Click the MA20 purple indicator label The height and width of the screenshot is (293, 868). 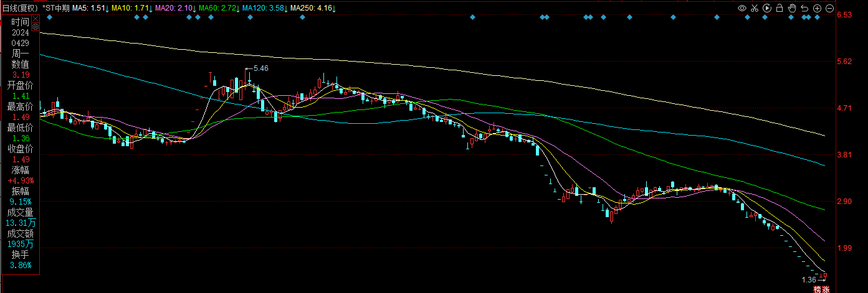click(175, 8)
